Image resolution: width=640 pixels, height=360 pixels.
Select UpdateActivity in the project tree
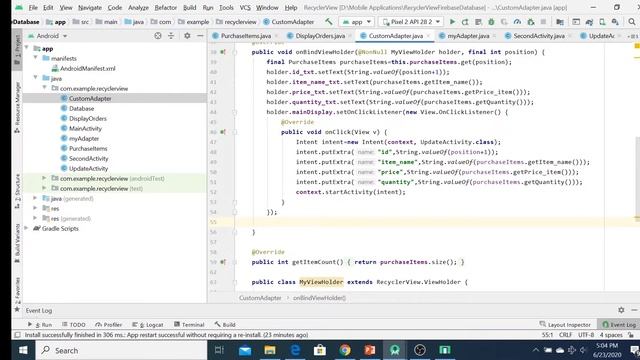88,168
